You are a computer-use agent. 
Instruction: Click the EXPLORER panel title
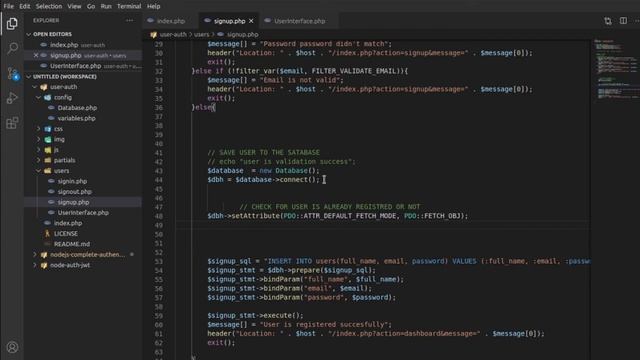(46, 20)
